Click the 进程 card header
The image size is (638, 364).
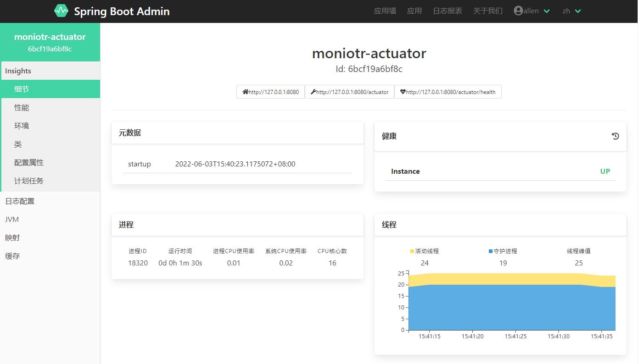tap(237, 225)
